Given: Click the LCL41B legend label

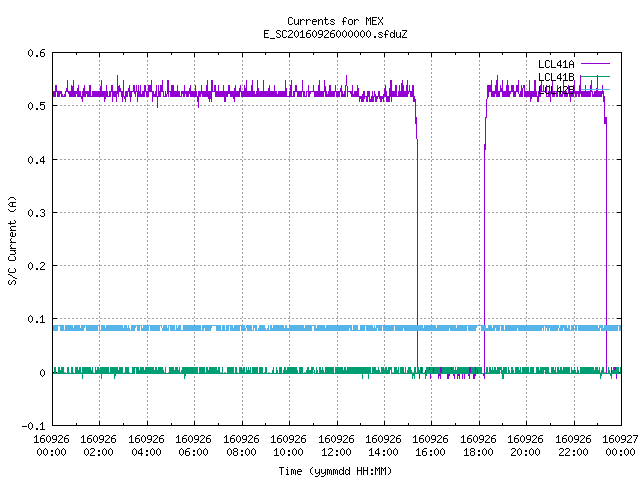Looking at the screenshot, I should (556, 77).
